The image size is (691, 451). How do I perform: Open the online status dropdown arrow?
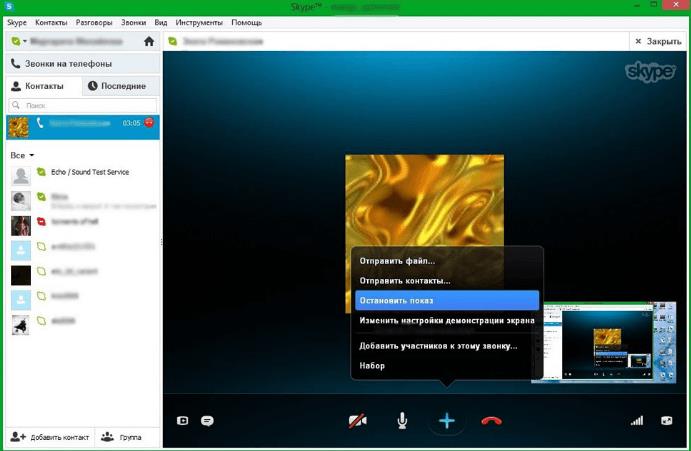(24, 42)
